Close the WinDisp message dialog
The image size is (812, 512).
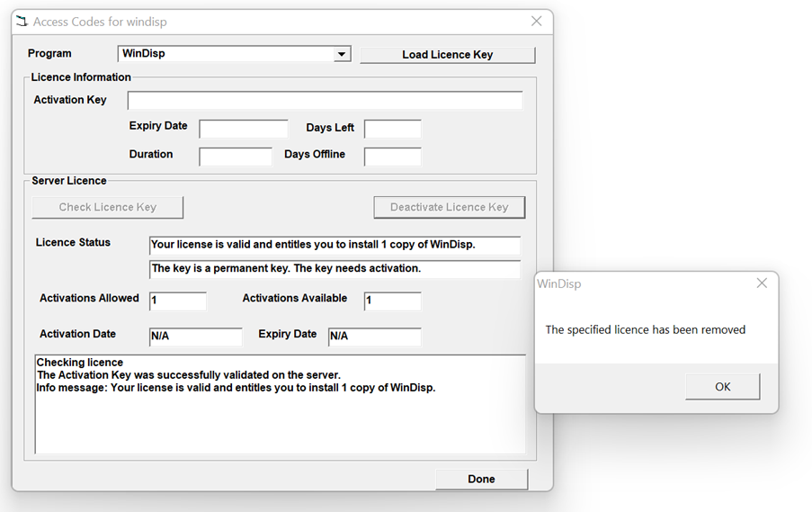762,283
